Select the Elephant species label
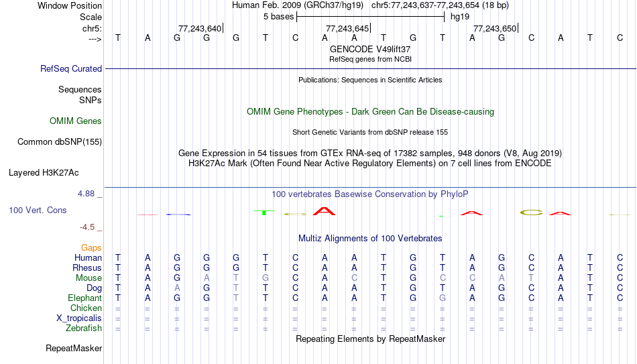The width and height of the screenshot is (637, 364). (x=85, y=298)
